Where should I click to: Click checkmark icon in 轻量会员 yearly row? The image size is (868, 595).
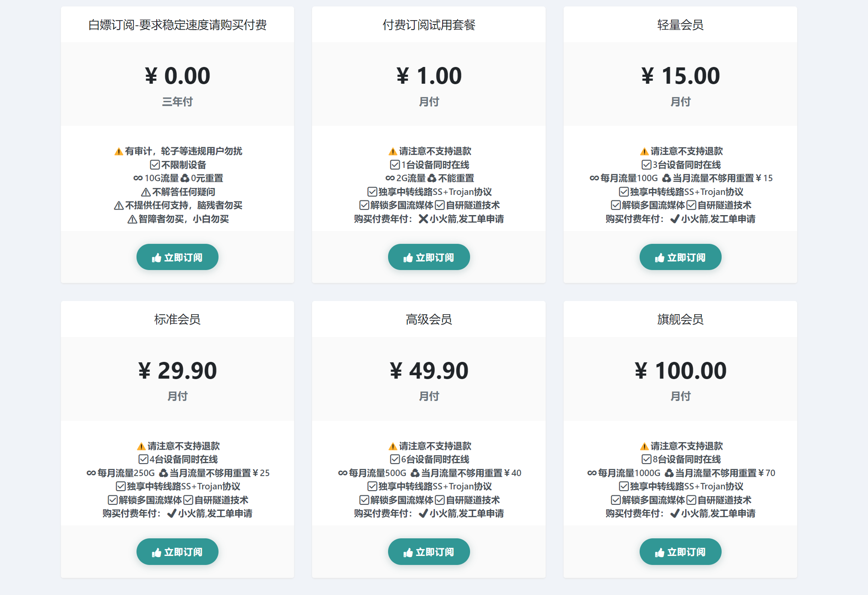point(674,219)
